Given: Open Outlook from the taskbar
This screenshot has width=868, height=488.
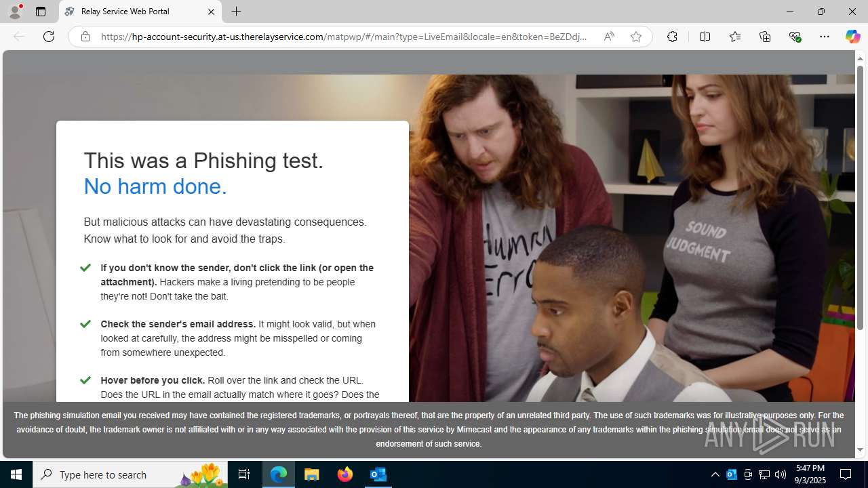Looking at the screenshot, I should pyautogui.click(x=378, y=474).
